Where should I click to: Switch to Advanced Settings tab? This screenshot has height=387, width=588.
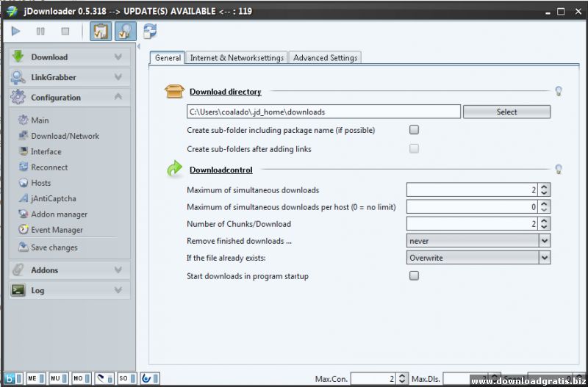325,58
